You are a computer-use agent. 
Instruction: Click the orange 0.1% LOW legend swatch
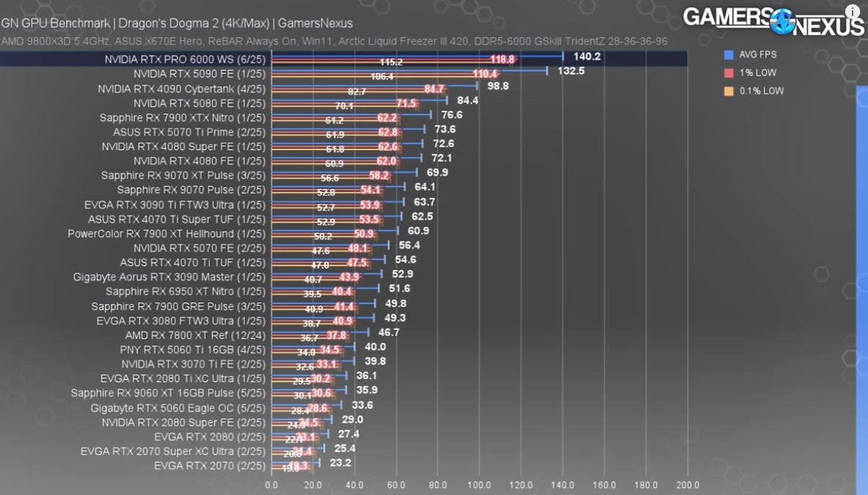(x=729, y=92)
